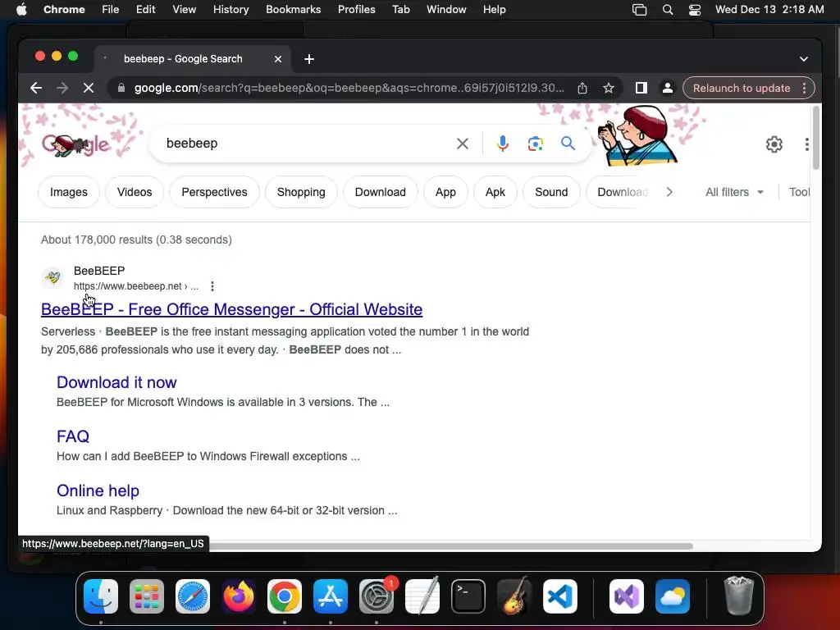
Task: Open App Store from the dock
Action: click(331, 596)
